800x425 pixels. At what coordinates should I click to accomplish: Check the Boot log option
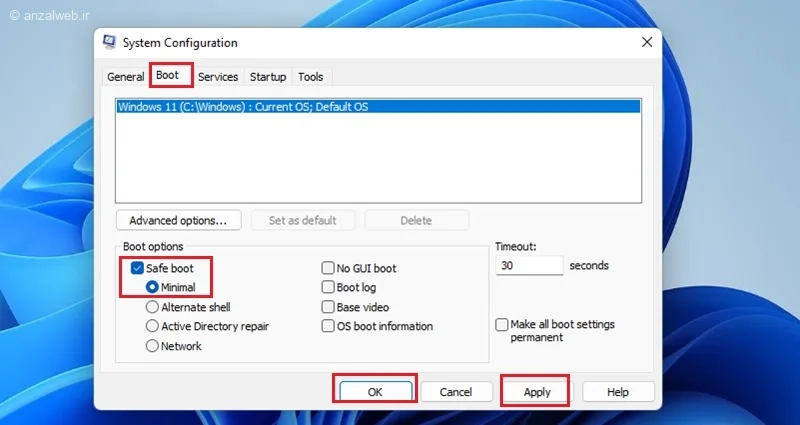328,287
